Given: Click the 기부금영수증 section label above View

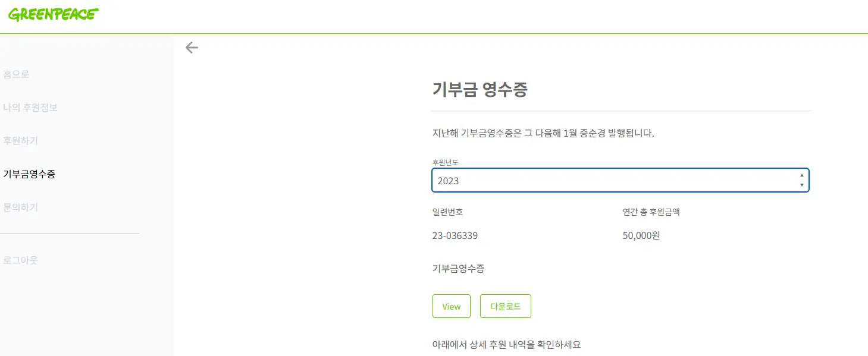Looking at the screenshot, I should click(458, 269).
